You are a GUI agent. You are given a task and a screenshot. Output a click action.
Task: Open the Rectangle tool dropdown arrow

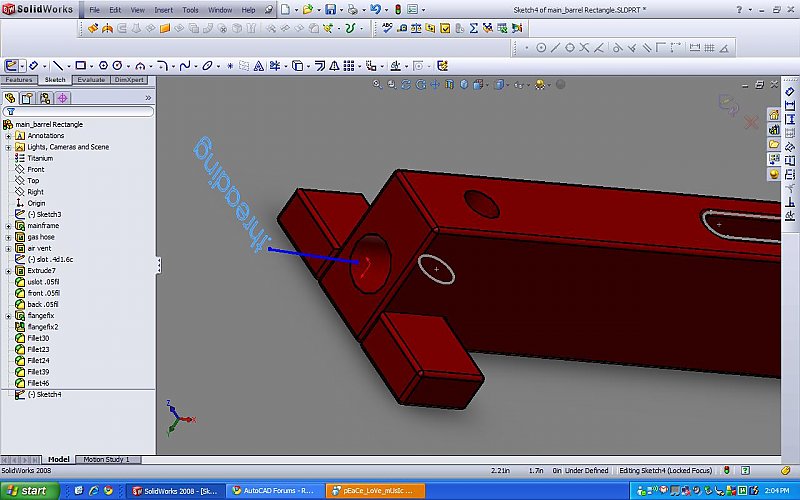coord(94,65)
